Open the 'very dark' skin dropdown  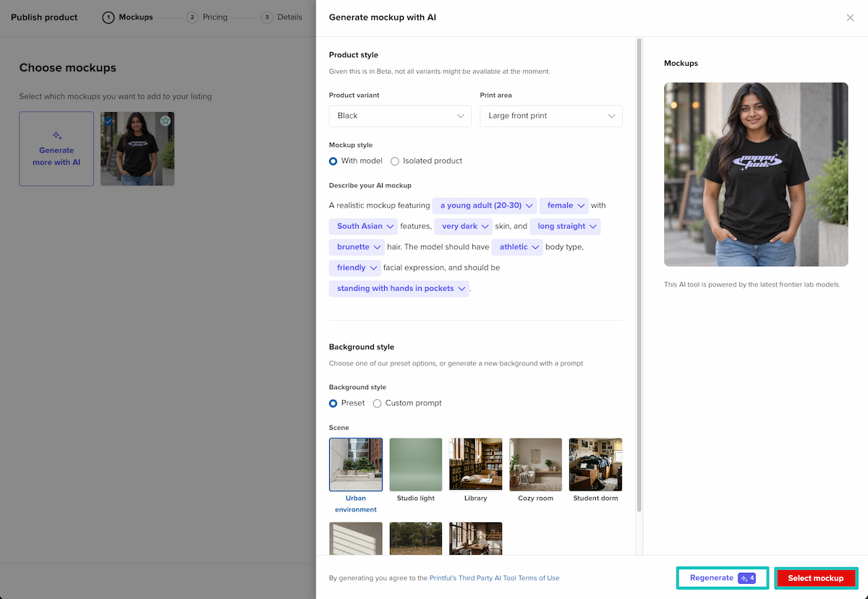(x=463, y=226)
